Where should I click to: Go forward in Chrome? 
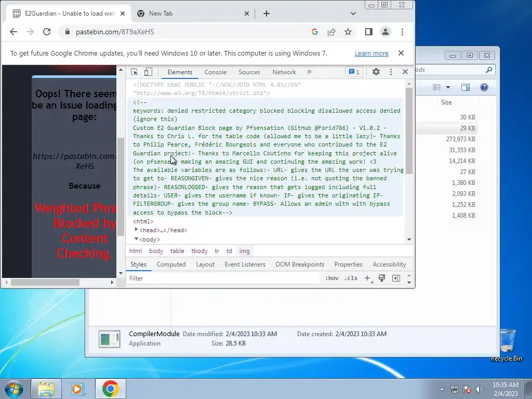coord(30,32)
